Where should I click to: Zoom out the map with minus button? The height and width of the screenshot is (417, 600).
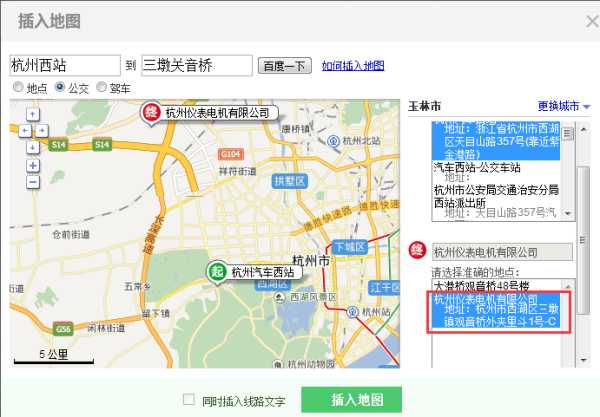pyautogui.click(x=33, y=182)
